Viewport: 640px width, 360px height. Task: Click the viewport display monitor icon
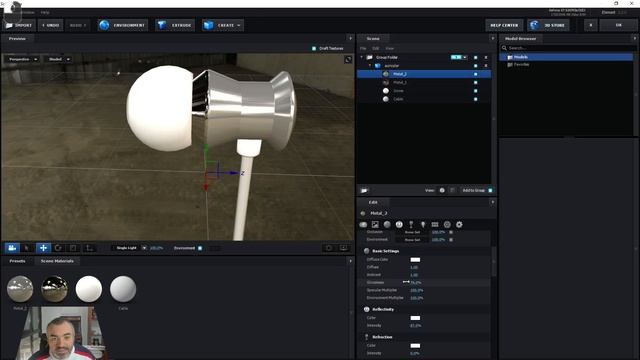point(344,248)
